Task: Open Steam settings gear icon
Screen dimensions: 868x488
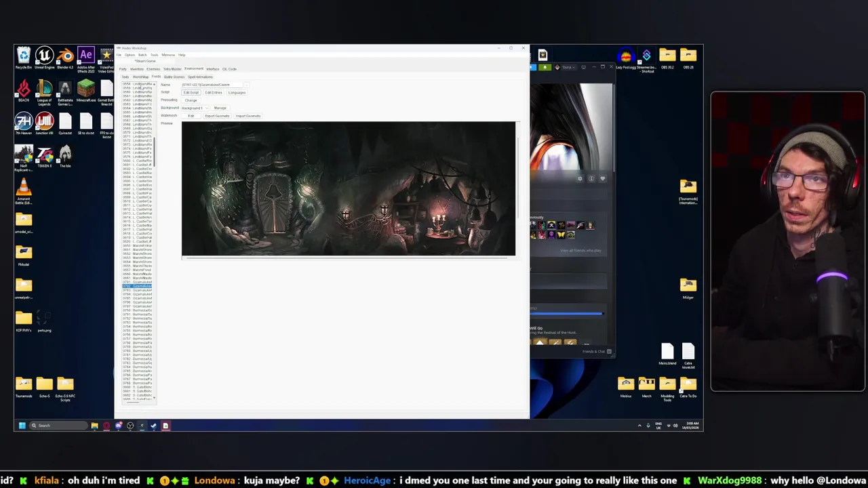Action: (x=580, y=179)
